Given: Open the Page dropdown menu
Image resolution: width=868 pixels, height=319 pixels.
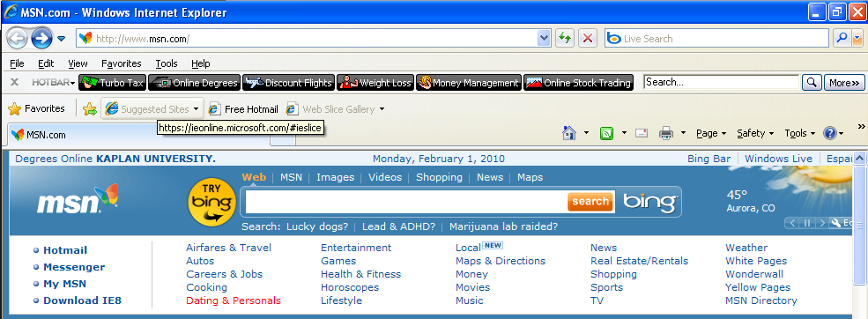Looking at the screenshot, I should [711, 133].
